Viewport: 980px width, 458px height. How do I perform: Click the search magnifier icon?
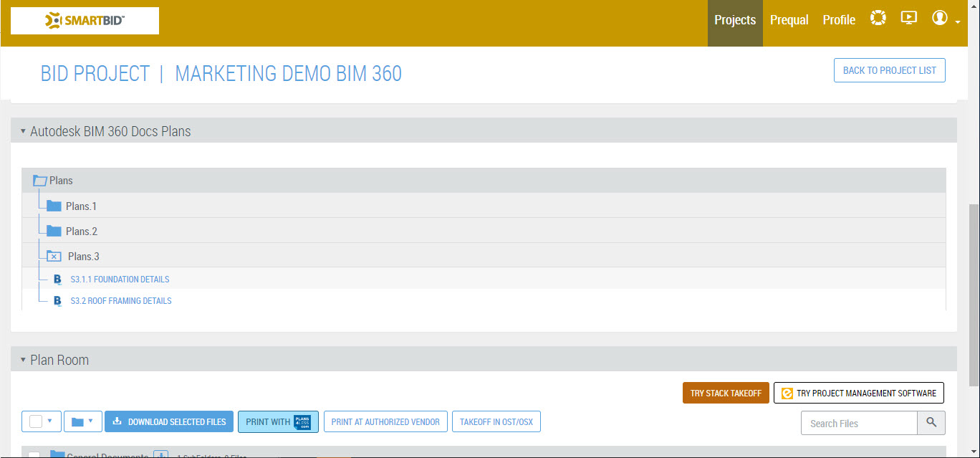tap(931, 423)
